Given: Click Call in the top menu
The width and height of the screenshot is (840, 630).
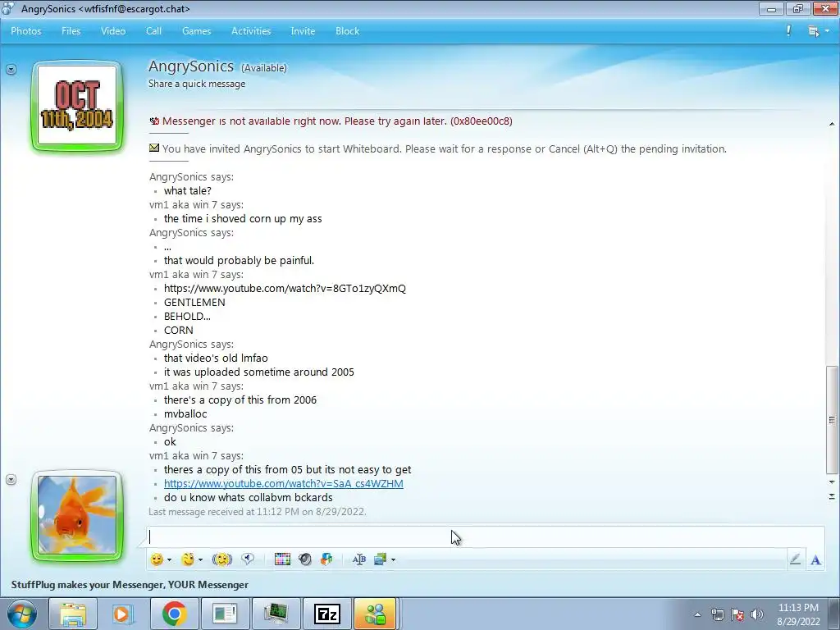Looking at the screenshot, I should (x=153, y=31).
